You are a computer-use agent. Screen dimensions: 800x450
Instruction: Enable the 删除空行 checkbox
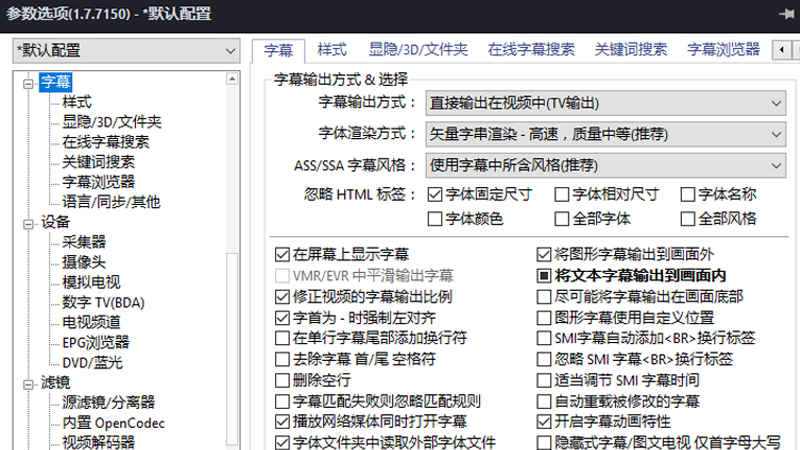[283, 380]
